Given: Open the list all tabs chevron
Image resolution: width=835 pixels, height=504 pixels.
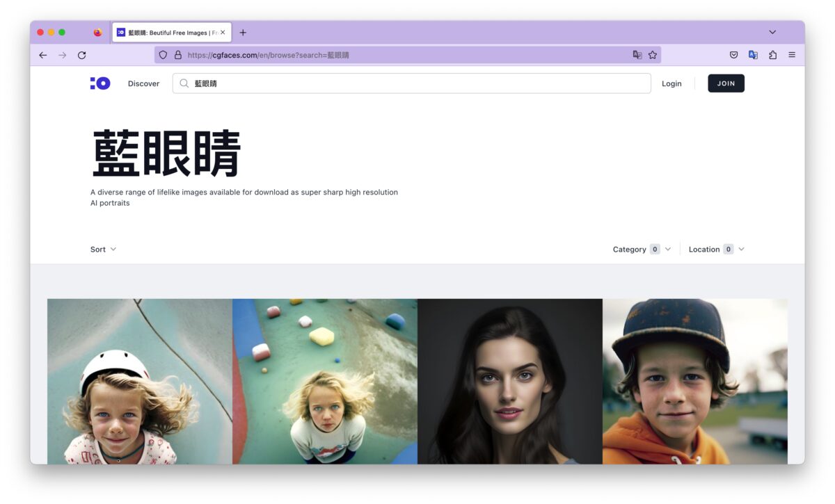Looking at the screenshot, I should 772,32.
